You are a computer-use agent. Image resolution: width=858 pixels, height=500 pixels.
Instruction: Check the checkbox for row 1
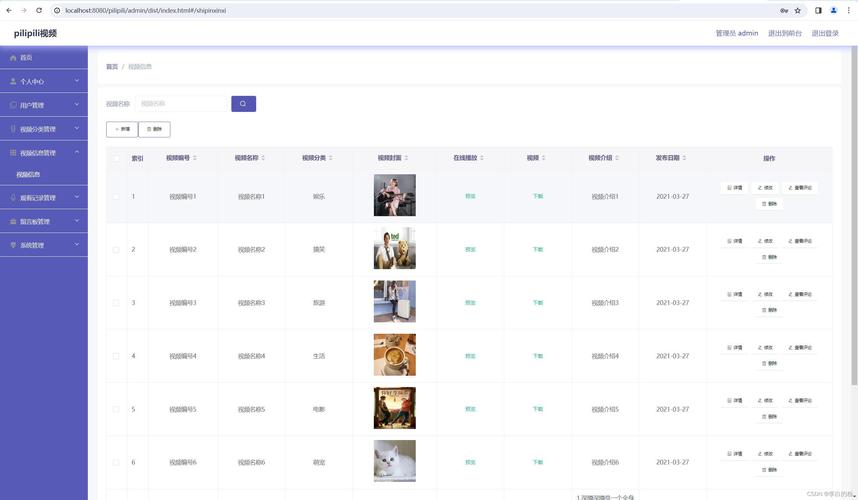116,196
